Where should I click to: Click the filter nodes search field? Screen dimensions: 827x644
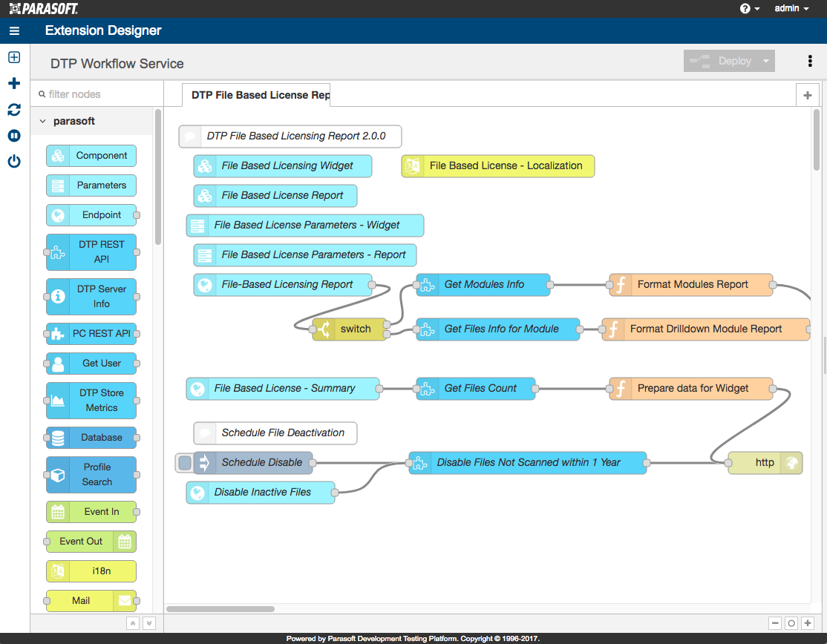[97, 94]
